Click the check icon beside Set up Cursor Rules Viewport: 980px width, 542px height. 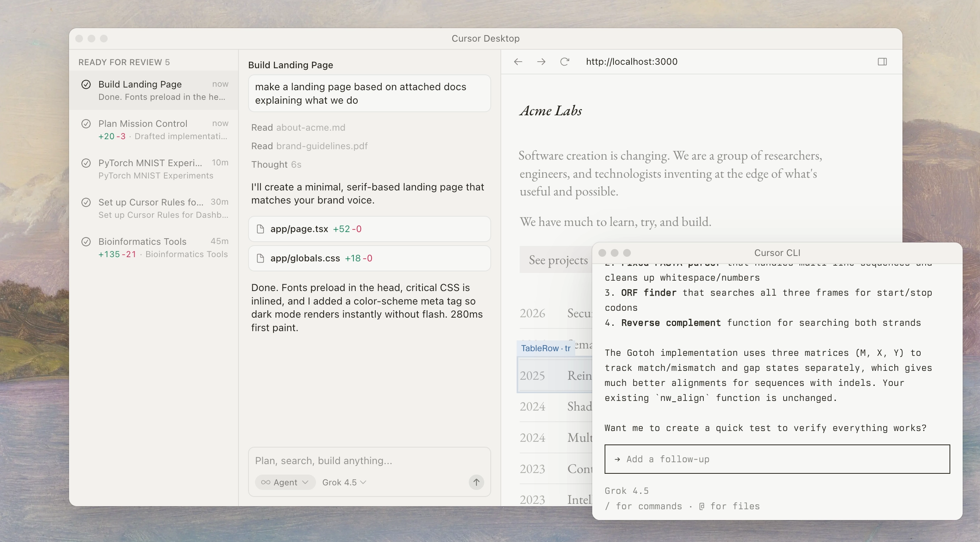[86, 202]
